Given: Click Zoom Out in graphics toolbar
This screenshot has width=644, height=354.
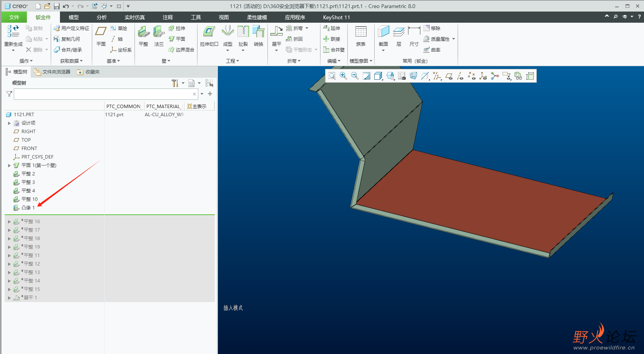Looking at the screenshot, I should click(355, 76).
